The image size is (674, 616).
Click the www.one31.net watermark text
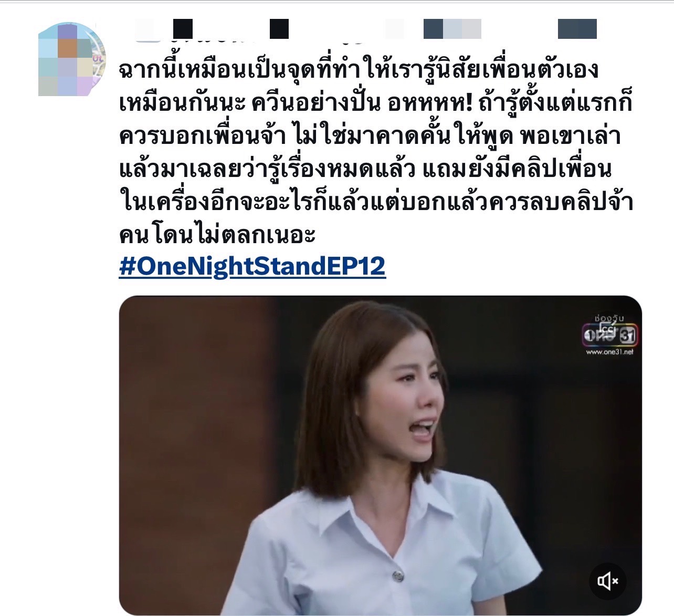(x=609, y=352)
